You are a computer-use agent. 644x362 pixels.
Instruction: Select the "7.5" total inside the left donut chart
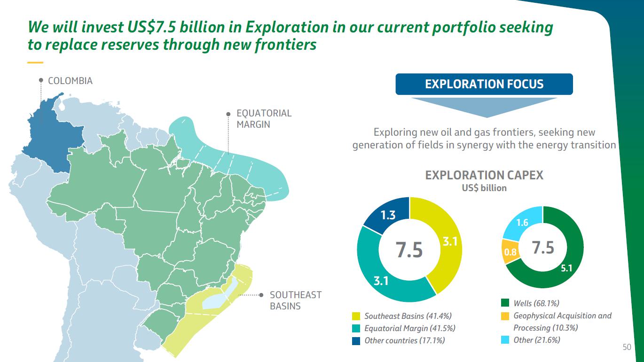pyautogui.click(x=409, y=250)
